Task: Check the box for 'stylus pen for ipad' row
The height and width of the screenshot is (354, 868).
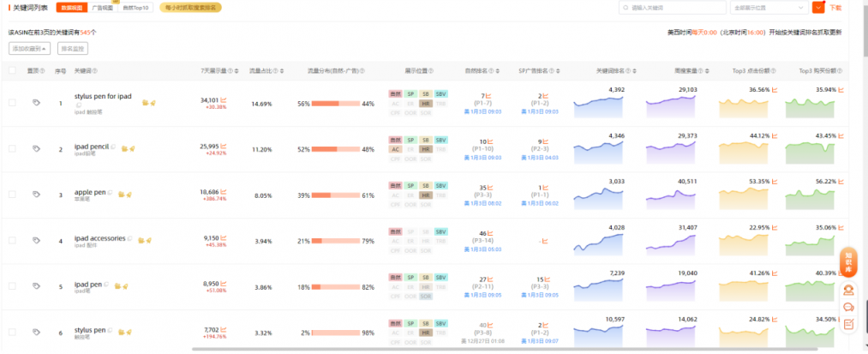Action: click(12, 103)
